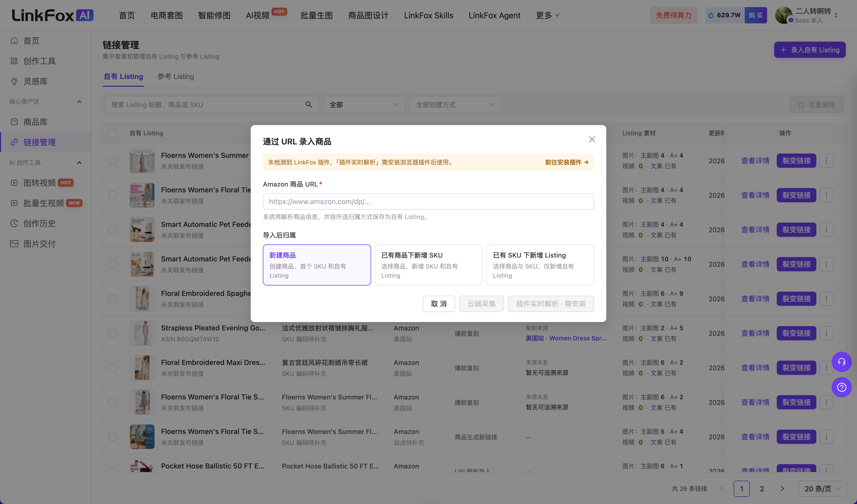Click the 批量生视频 sidebar icon
The width and height of the screenshot is (857, 504).
(14, 203)
